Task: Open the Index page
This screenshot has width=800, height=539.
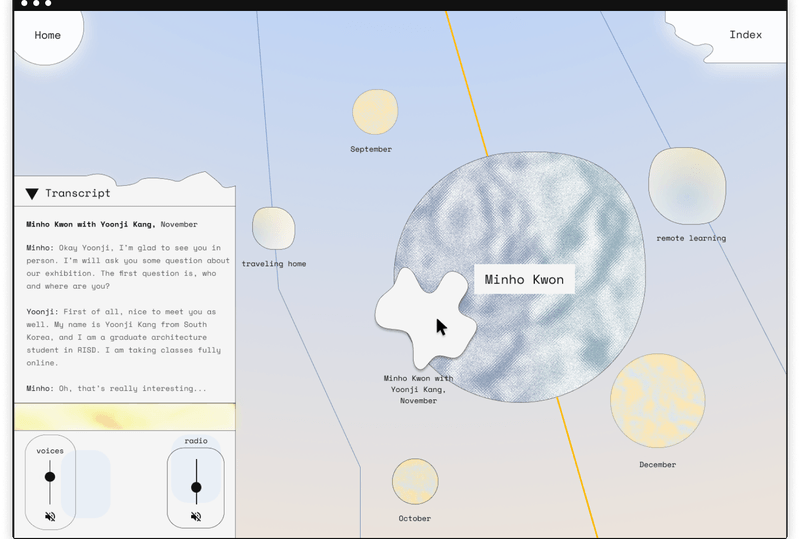Action: tap(745, 35)
